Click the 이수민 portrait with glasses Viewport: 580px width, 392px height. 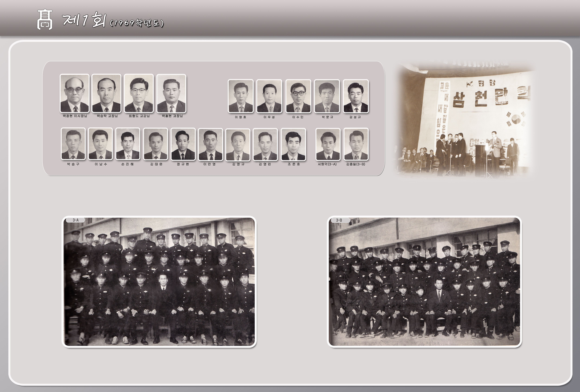coord(298,96)
